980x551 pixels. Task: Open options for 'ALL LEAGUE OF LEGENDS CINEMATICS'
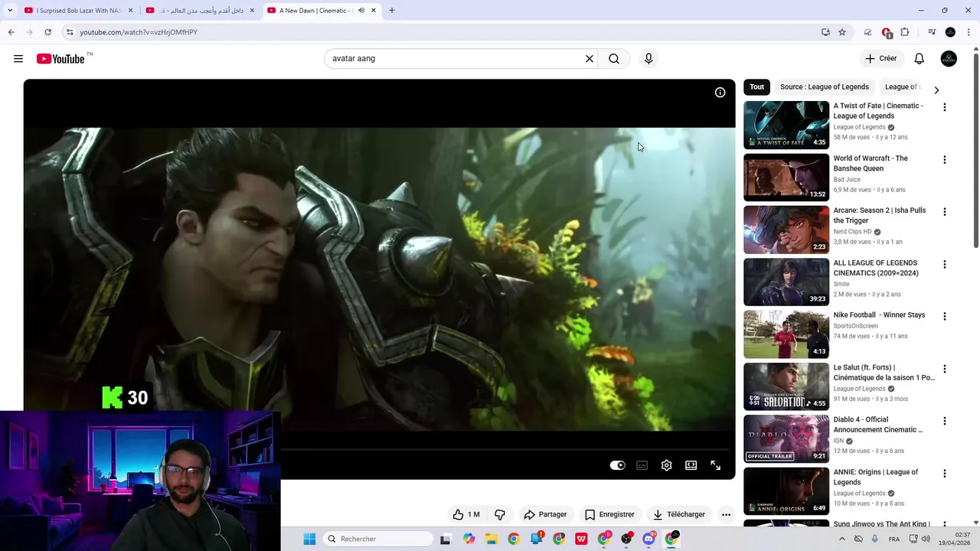(945, 265)
